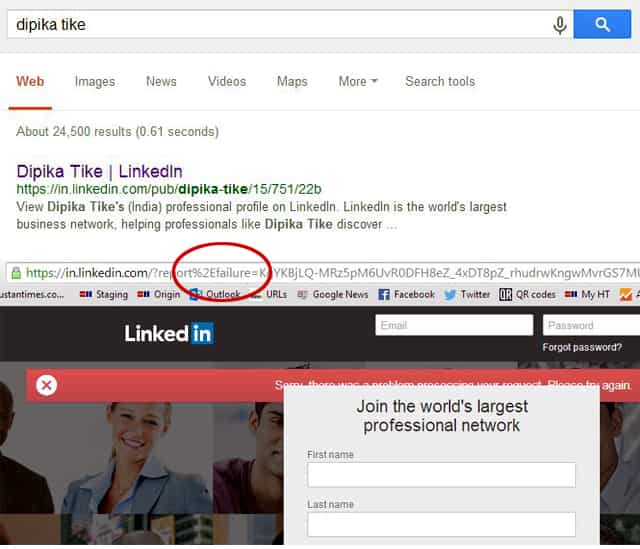Open Search tools
Viewport: 640px width, 549px height.
click(440, 81)
